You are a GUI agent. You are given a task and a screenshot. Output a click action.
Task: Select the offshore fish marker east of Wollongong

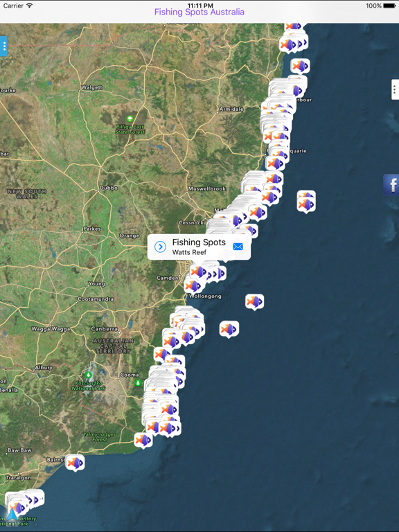coord(254,301)
